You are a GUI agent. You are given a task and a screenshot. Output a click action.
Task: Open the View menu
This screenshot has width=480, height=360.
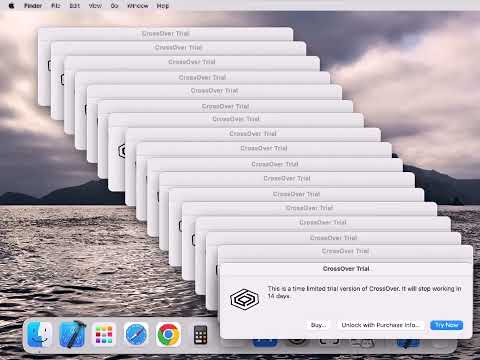tap(95, 6)
